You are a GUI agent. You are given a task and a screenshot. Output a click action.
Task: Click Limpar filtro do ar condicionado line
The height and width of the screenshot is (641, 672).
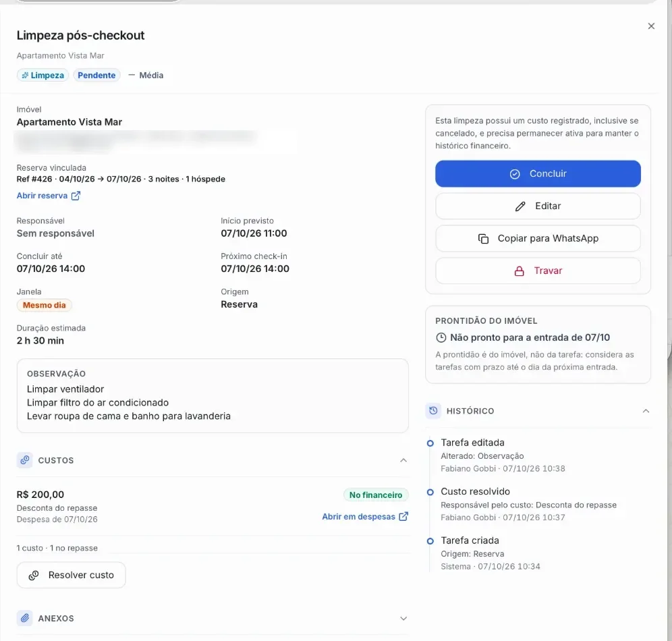(98, 403)
